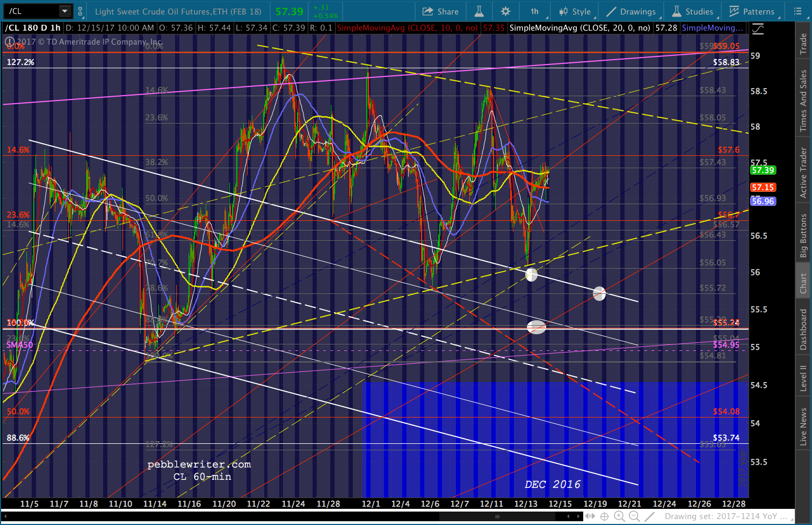The width and height of the screenshot is (812, 525).
Task: Click the 11/14 date on time axis
Action: click(155, 504)
